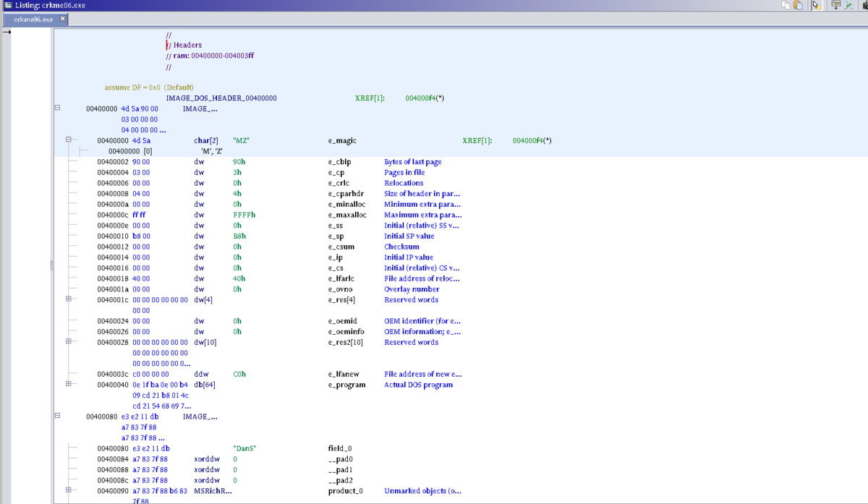Select the __pad2 field name
Viewport: 868px width, 504px height.
(x=340, y=480)
